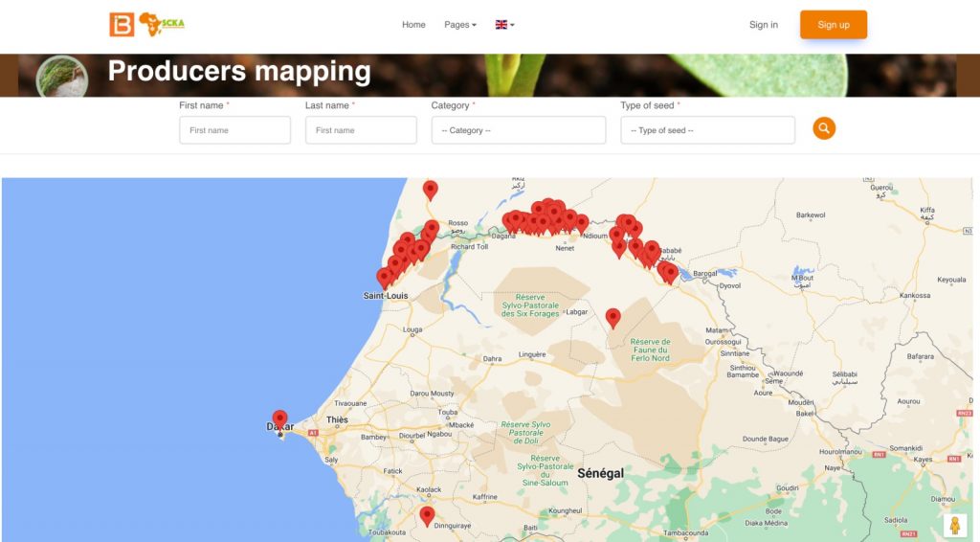Select the pin just east of Nenet near Ndioum
Image resolution: width=980 pixels, height=542 pixels.
[x=582, y=224]
